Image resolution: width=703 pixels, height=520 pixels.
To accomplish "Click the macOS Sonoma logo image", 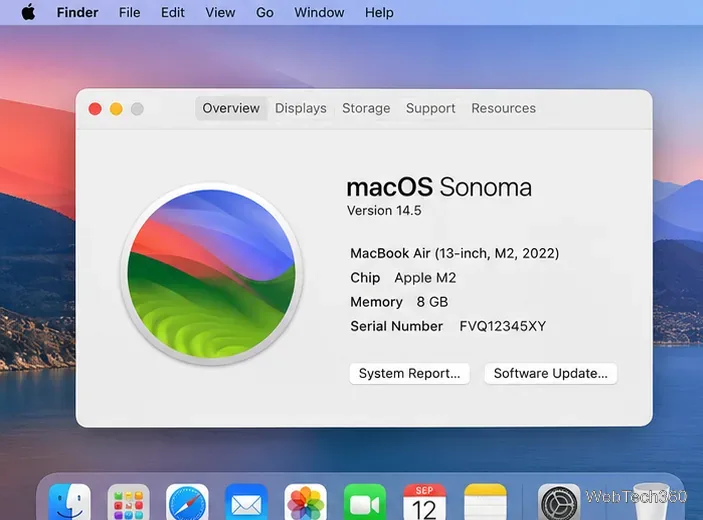I will [x=212, y=273].
